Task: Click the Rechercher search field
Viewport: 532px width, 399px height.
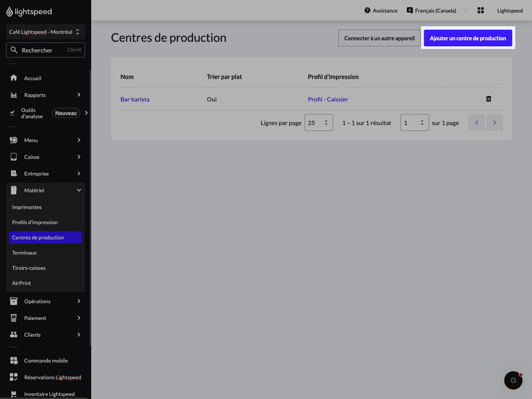Action: point(46,50)
